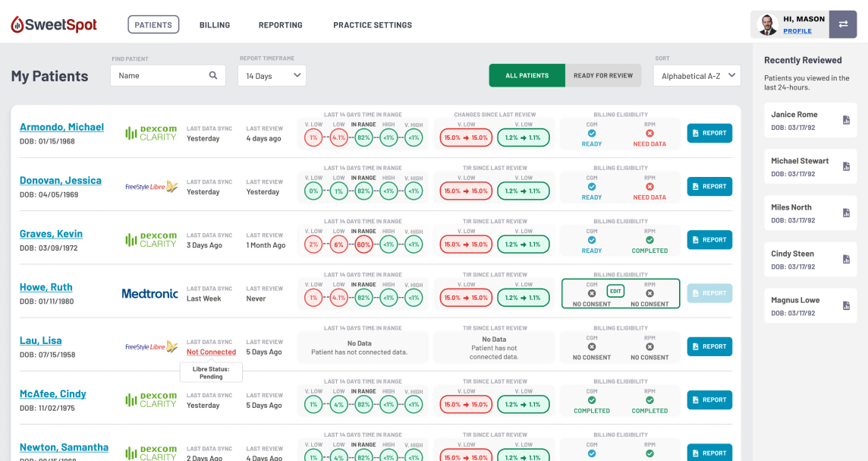868x461 pixels.
Task: Open patient link Donovan, Jessica
Action: 61,181
